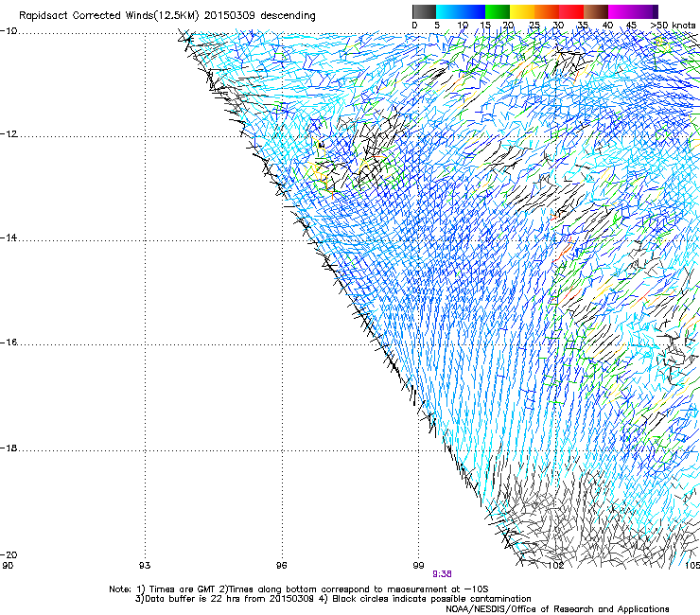Click the '>50 knots' legend label
Screen dimensions: 700x615
click(x=673, y=26)
